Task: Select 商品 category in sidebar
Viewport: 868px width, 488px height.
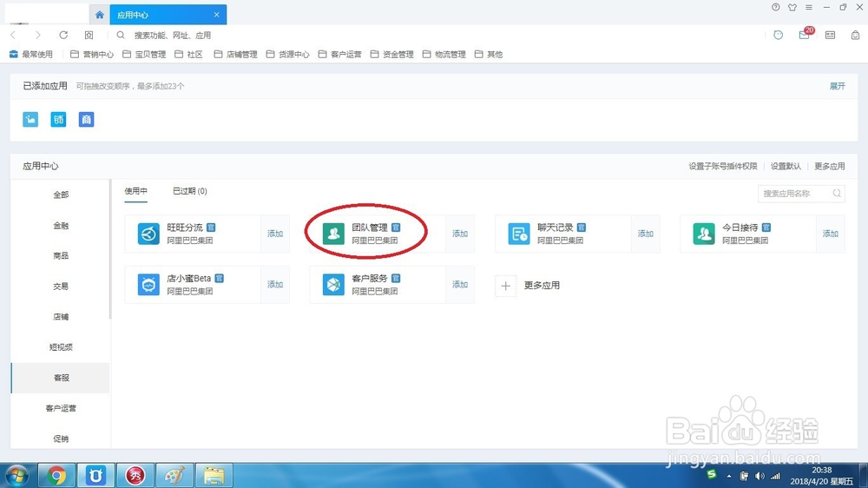Action: click(61, 256)
